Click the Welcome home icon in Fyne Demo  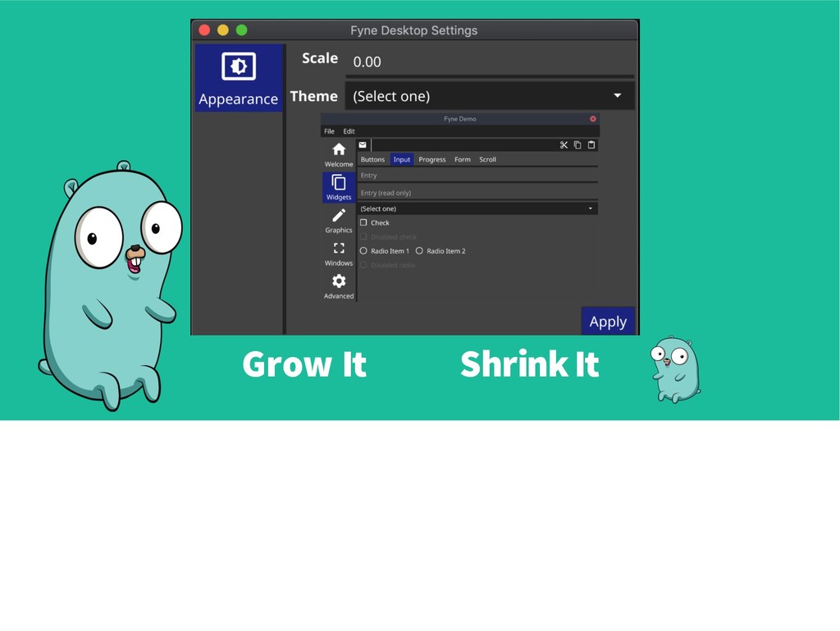point(339,149)
